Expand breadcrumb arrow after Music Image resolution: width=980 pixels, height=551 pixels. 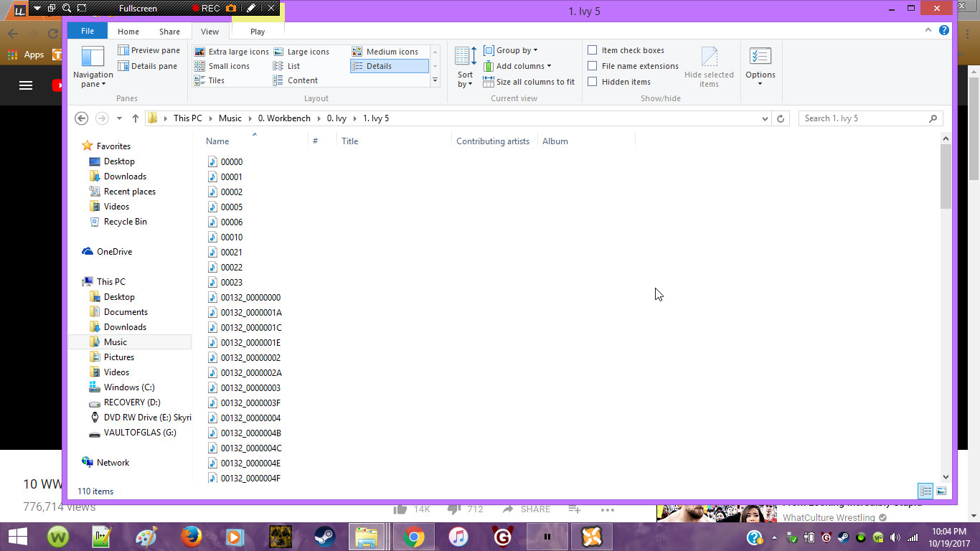click(250, 118)
